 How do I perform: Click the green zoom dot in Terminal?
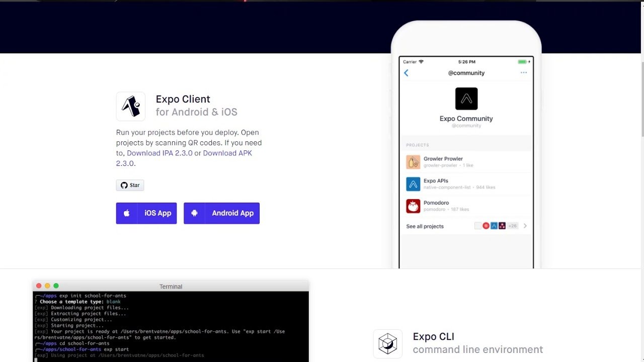tap(56, 286)
